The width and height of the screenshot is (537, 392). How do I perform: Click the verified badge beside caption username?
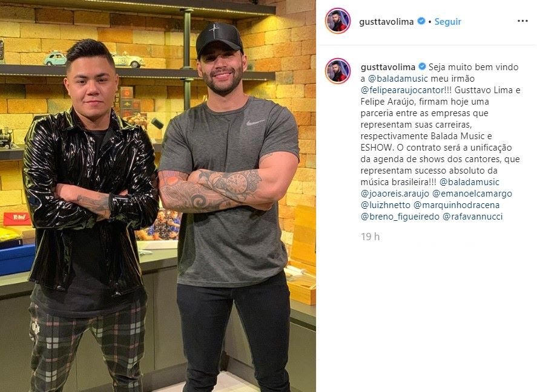[422, 67]
